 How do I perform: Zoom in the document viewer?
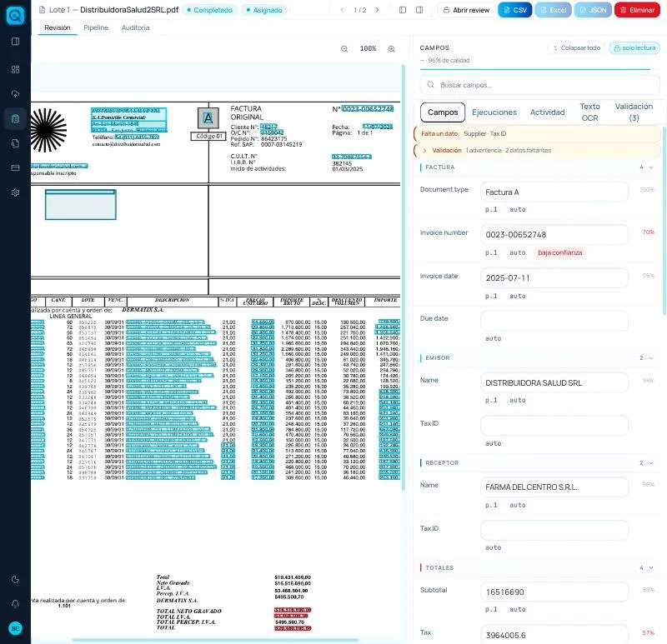(391, 49)
